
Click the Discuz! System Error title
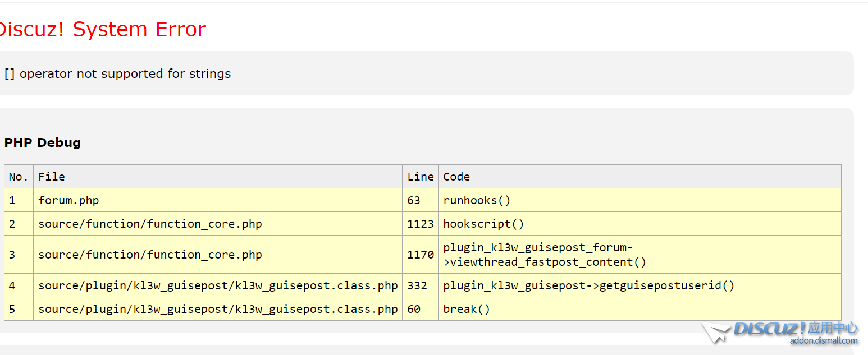click(x=103, y=29)
